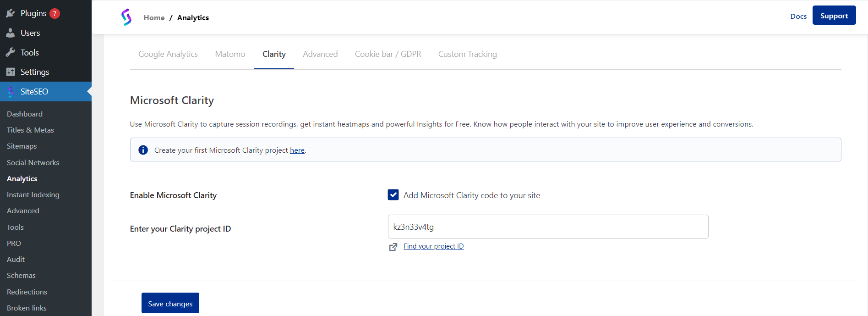The width and height of the screenshot is (868, 316).
Task: Open the Google Analytics tab
Action: pos(168,54)
